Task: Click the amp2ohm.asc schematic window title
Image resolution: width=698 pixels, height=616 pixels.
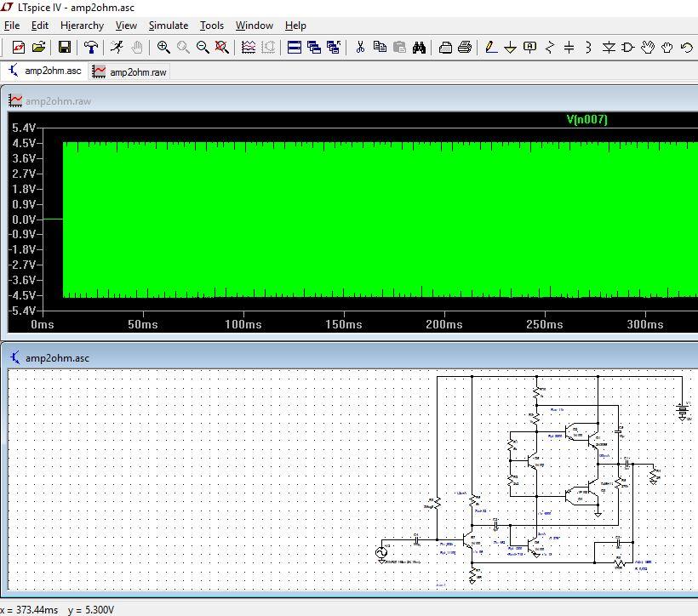Action: click(x=57, y=358)
